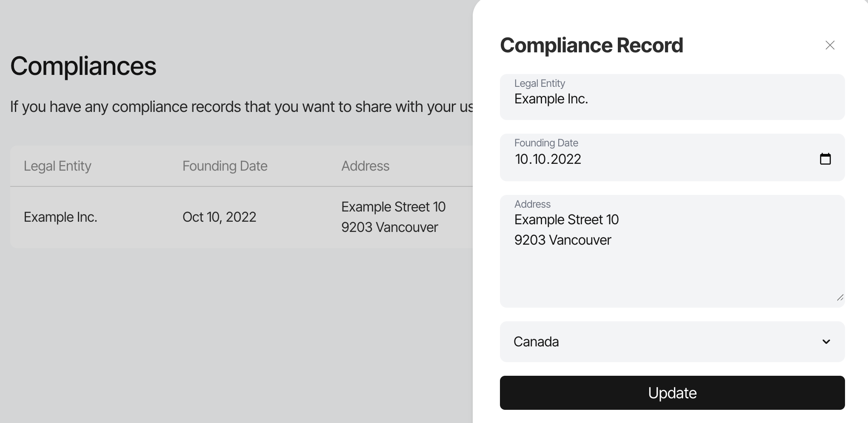Screen dimensions: 868x423
Task: Click the Compliance Record panel title
Action: click(x=591, y=45)
